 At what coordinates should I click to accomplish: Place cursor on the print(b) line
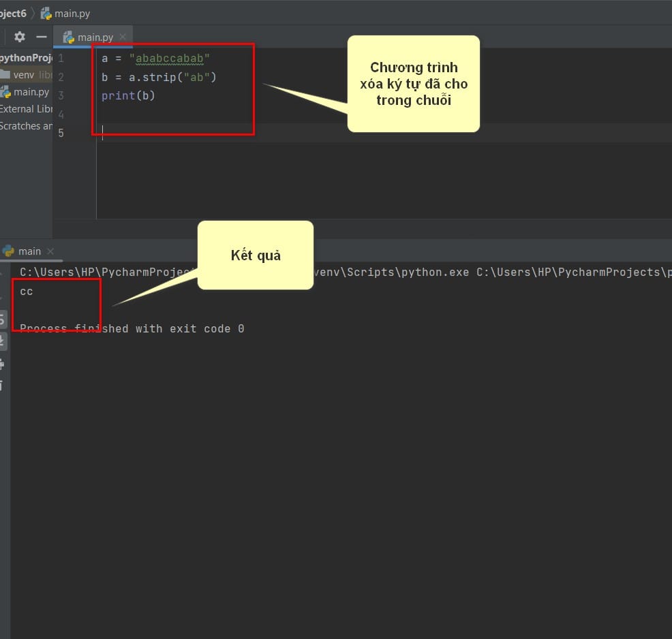(x=128, y=96)
